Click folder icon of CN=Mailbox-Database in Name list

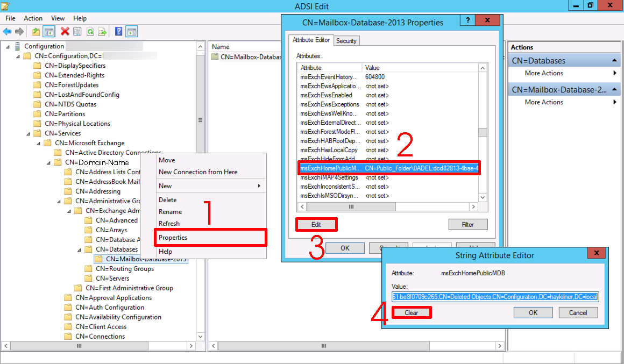click(215, 56)
